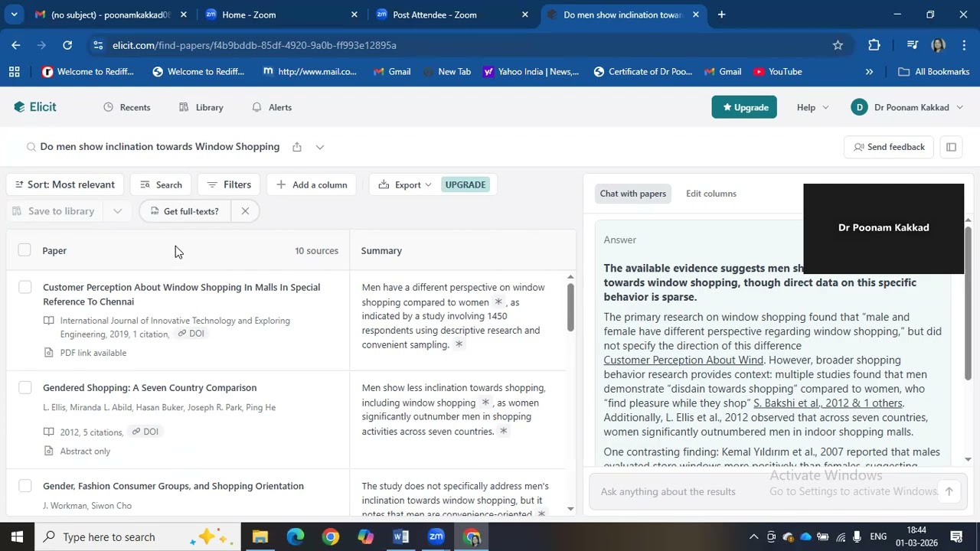Open new browser tab with plus
980x551 pixels.
pyautogui.click(x=721, y=15)
